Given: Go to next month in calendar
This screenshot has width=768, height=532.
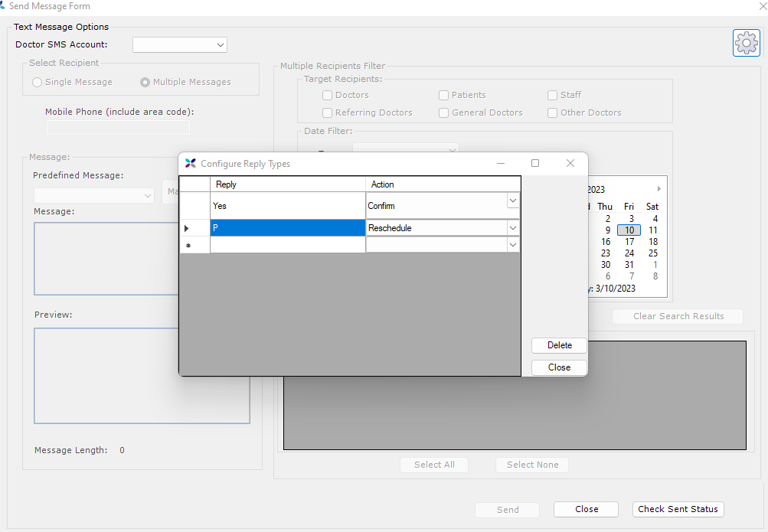Looking at the screenshot, I should 659,189.
